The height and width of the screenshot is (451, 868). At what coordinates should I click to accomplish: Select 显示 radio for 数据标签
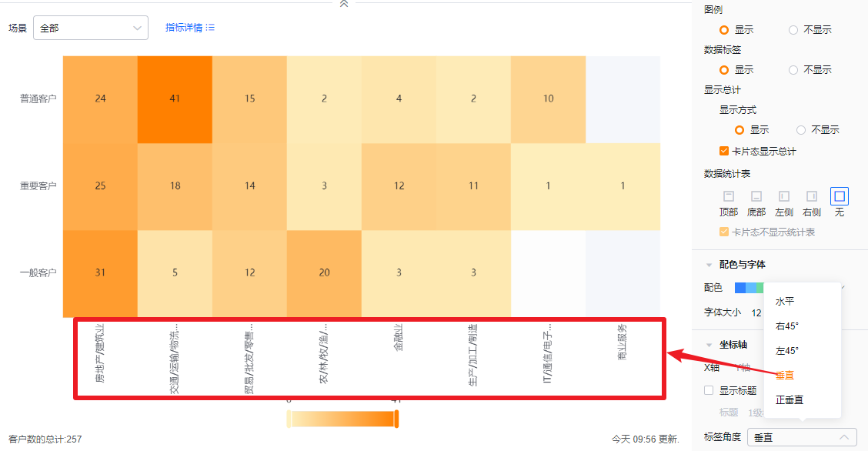(x=724, y=69)
